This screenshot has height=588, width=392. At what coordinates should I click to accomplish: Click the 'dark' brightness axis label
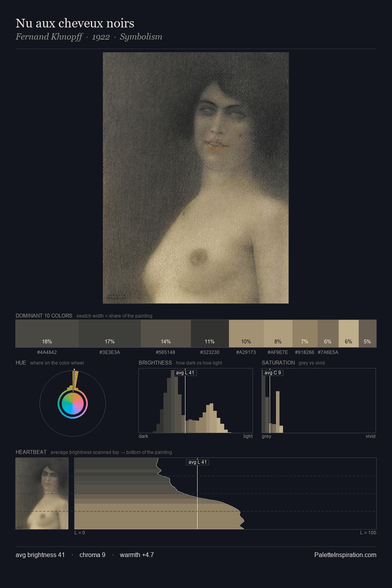(143, 436)
